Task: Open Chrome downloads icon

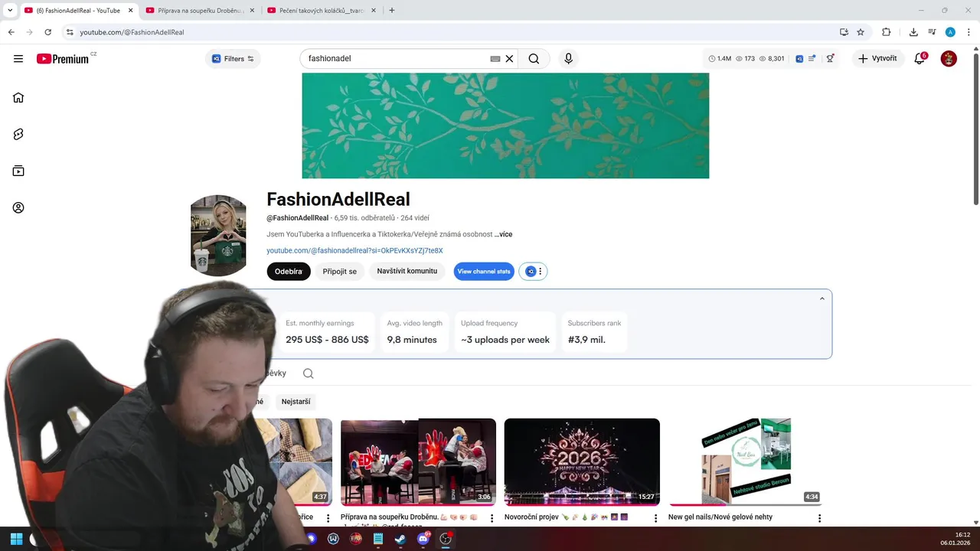Action: [913, 32]
